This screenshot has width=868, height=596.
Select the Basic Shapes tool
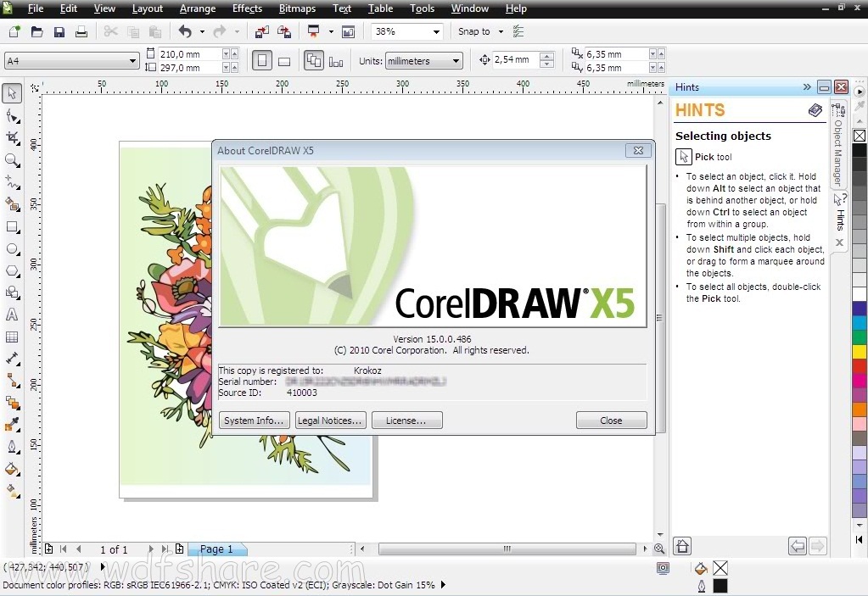click(x=12, y=293)
